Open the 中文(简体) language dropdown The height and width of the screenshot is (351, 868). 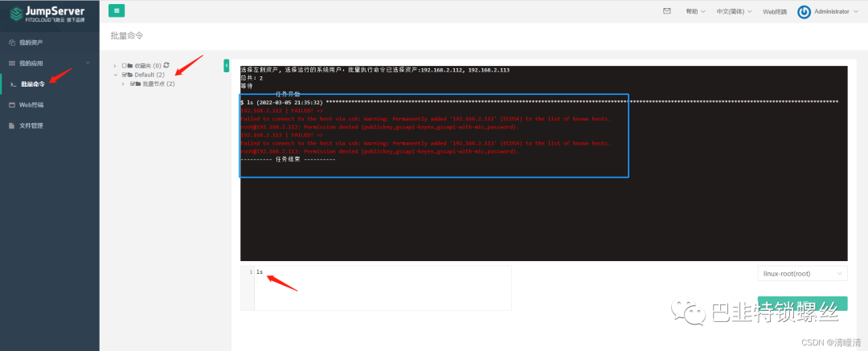click(734, 11)
